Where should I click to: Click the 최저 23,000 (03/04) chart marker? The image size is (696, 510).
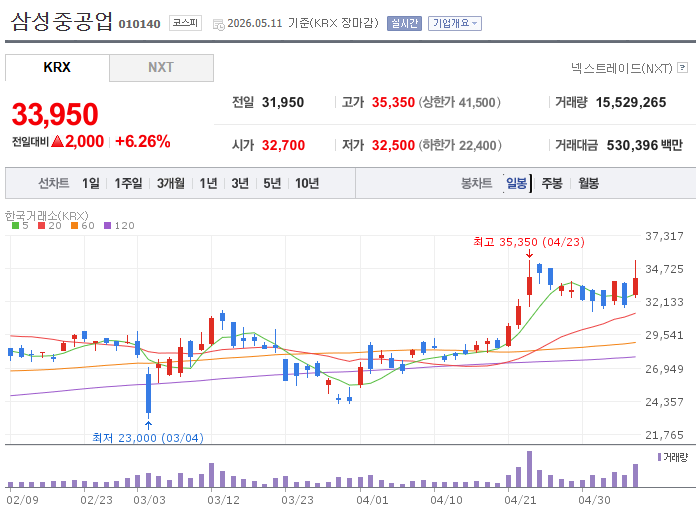coord(148,438)
